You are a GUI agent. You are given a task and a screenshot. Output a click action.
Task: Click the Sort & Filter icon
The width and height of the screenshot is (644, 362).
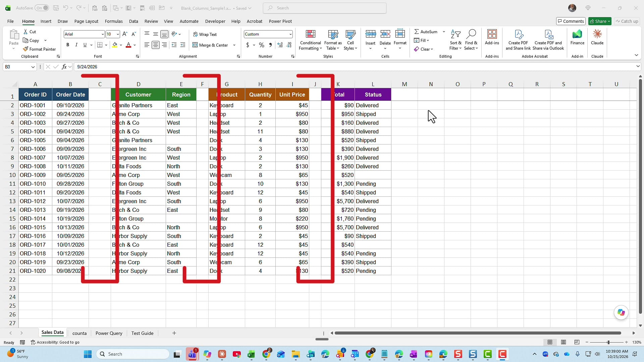(x=455, y=34)
